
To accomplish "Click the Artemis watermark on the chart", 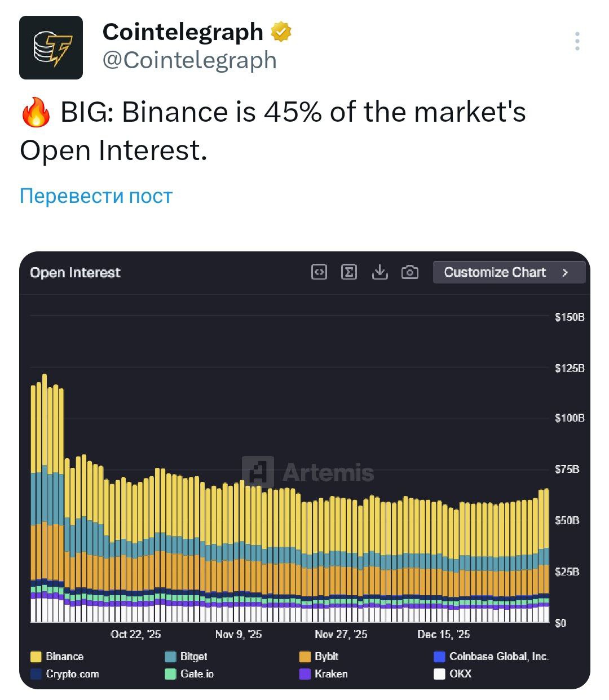I will tap(308, 472).
